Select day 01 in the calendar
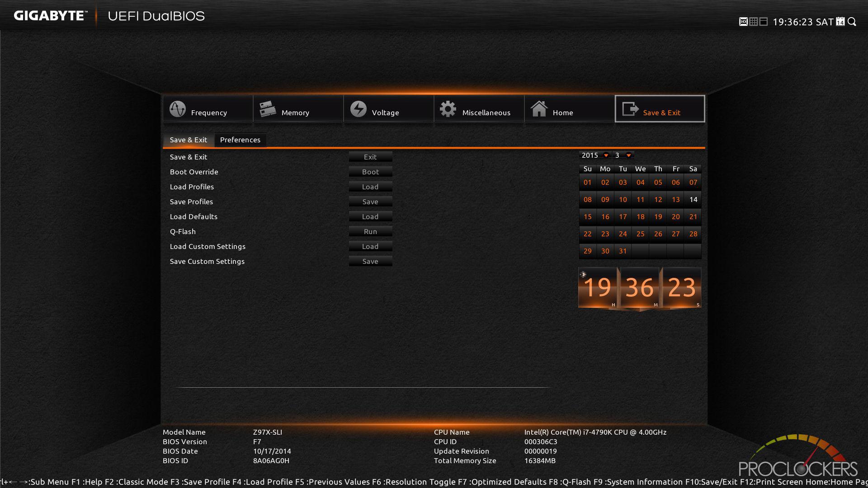Image resolution: width=868 pixels, height=488 pixels. (587, 183)
